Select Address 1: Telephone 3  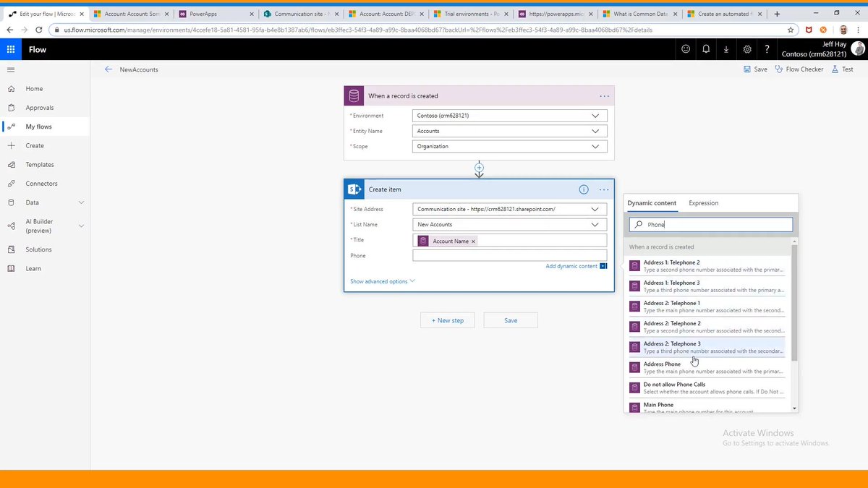706,286
